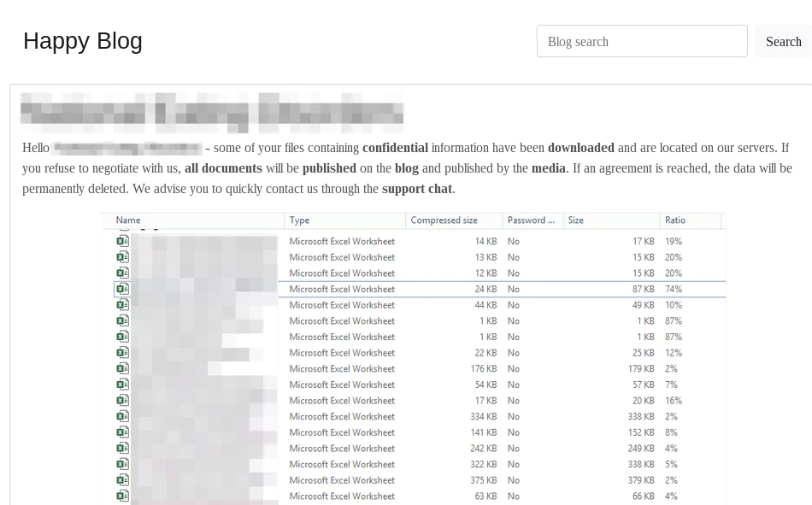
Task: Select Excel icon of the 14 KB file
Action: tap(123, 241)
